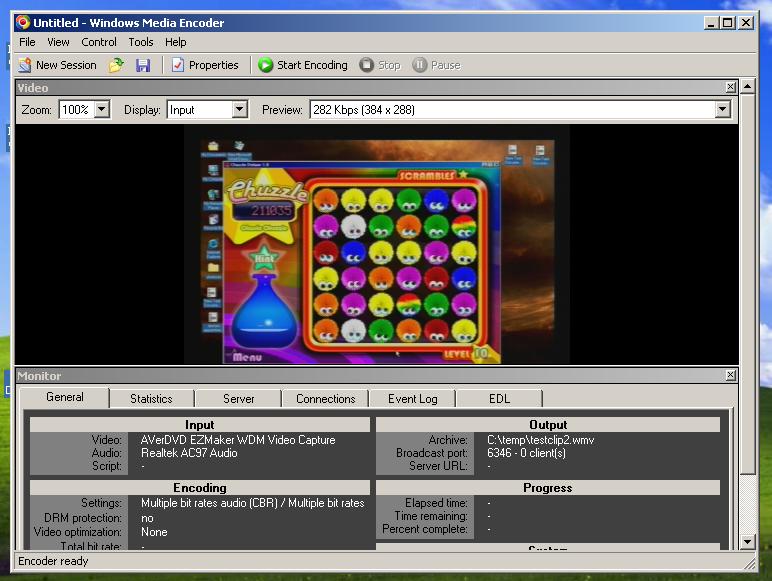Maximize the Windows Media Encoder window
Screen dimensions: 772x581
point(728,23)
